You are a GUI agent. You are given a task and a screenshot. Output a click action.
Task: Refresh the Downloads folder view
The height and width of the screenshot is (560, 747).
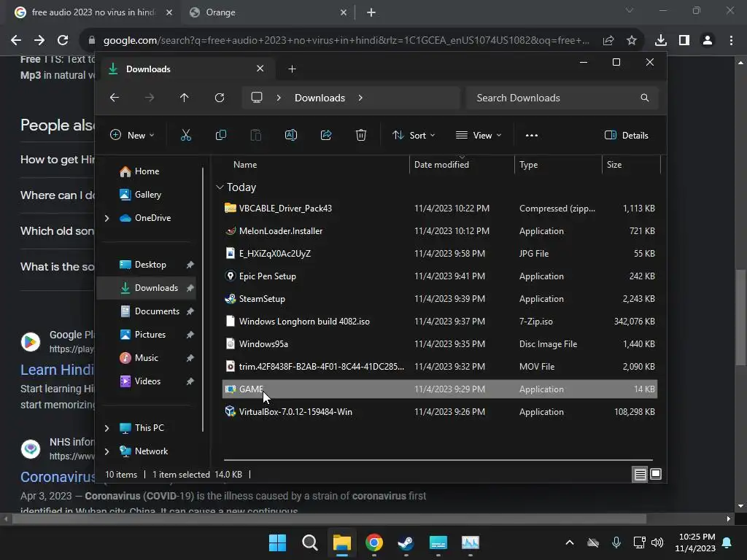(220, 98)
